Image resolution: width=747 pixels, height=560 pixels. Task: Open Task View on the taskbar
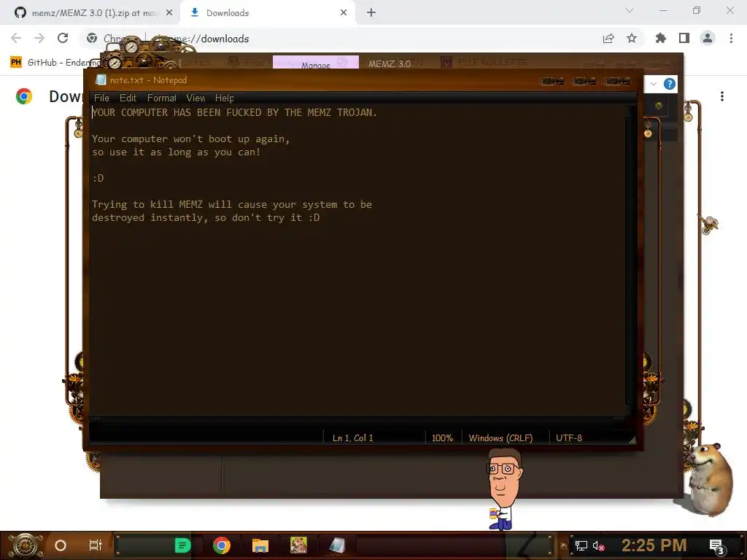tap(96, 545)
